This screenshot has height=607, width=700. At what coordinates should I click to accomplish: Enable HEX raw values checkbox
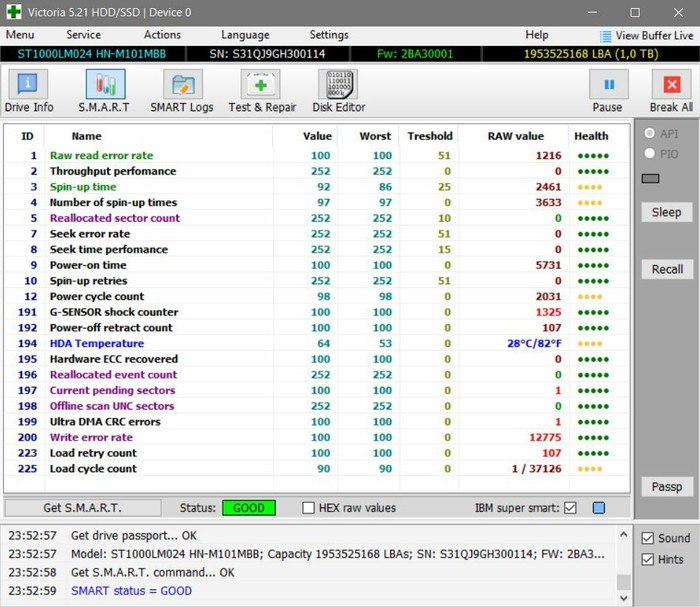pyautogui.click(x=309, y=508)
